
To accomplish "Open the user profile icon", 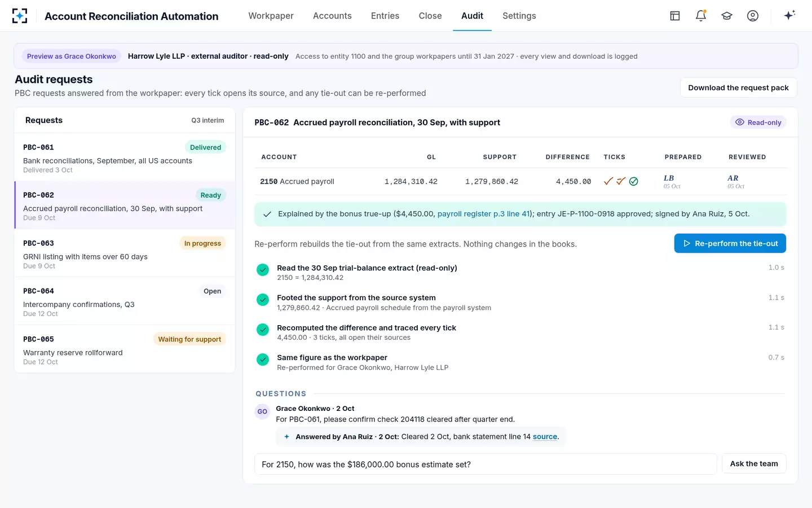I will [x=753, y=16].
